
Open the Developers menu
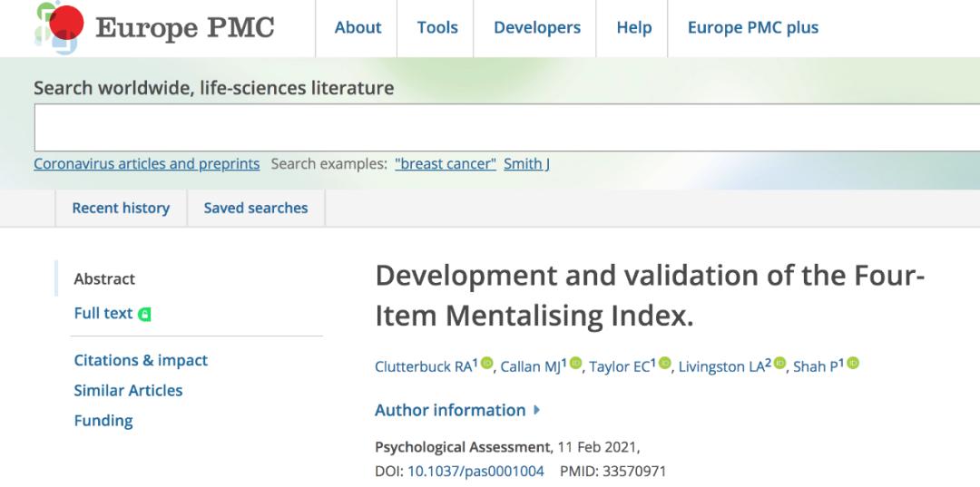537,27
